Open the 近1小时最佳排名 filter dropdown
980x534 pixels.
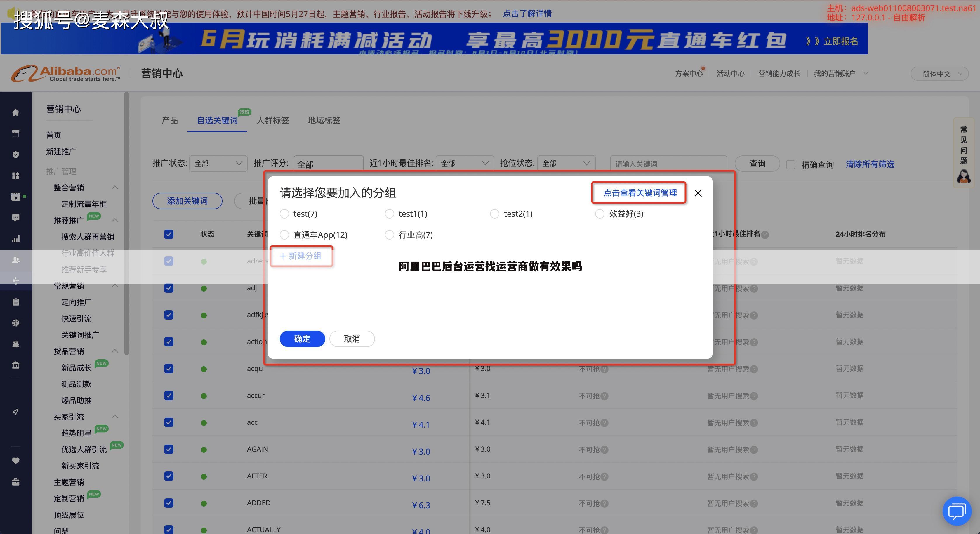click(465, 163)
